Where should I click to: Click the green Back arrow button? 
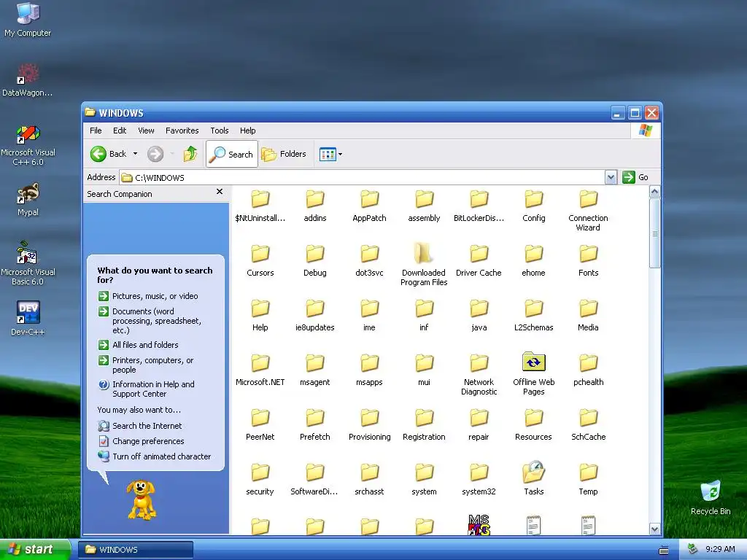pyautogui.click(x=98, y=154)
